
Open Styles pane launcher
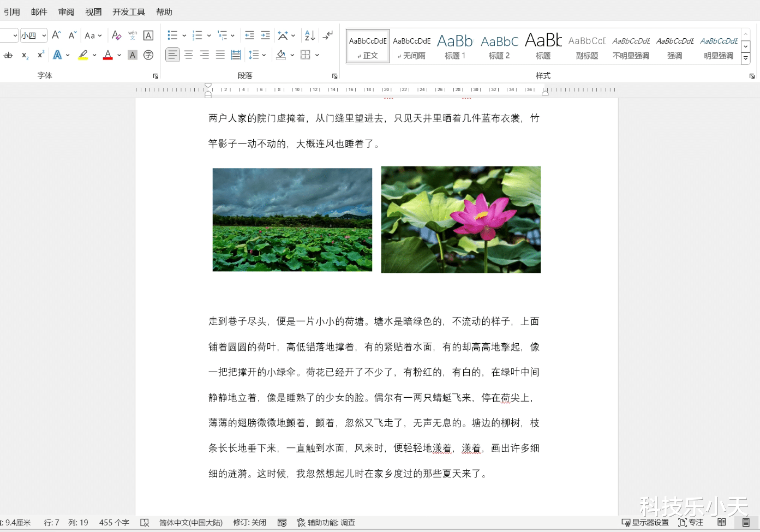click(752, 76)
